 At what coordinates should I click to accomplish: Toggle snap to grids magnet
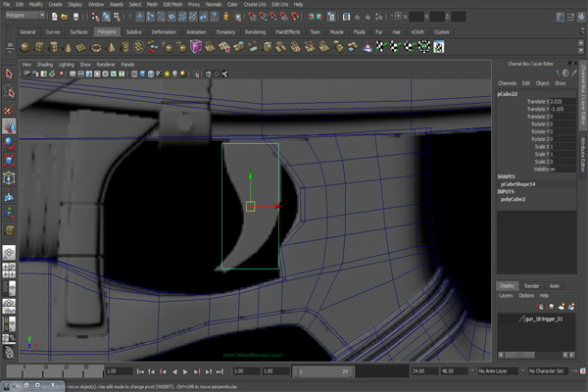(x=252, y=17)
